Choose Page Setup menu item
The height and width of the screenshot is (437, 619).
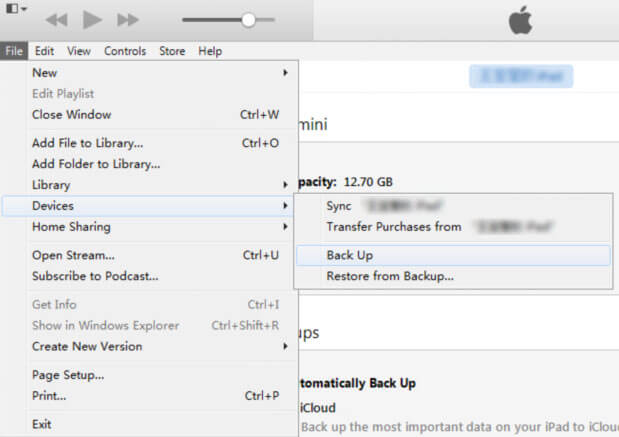coord(160,375)
